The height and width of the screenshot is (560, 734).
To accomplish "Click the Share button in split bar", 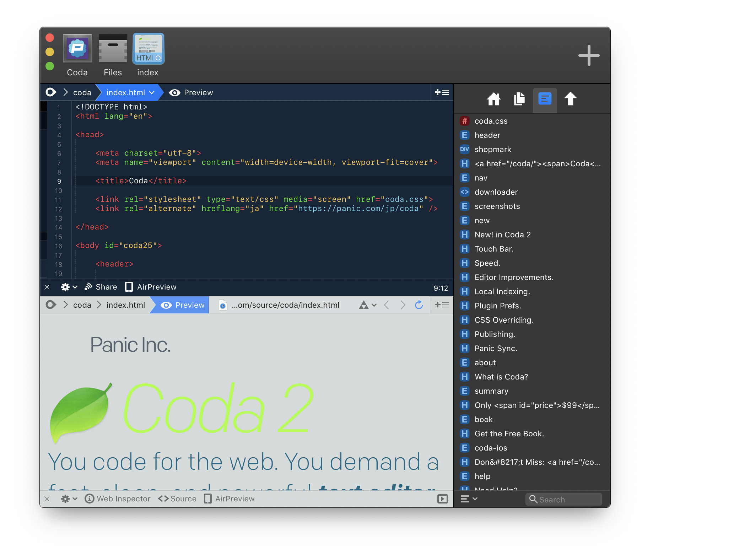I will [x=102, y=288].
